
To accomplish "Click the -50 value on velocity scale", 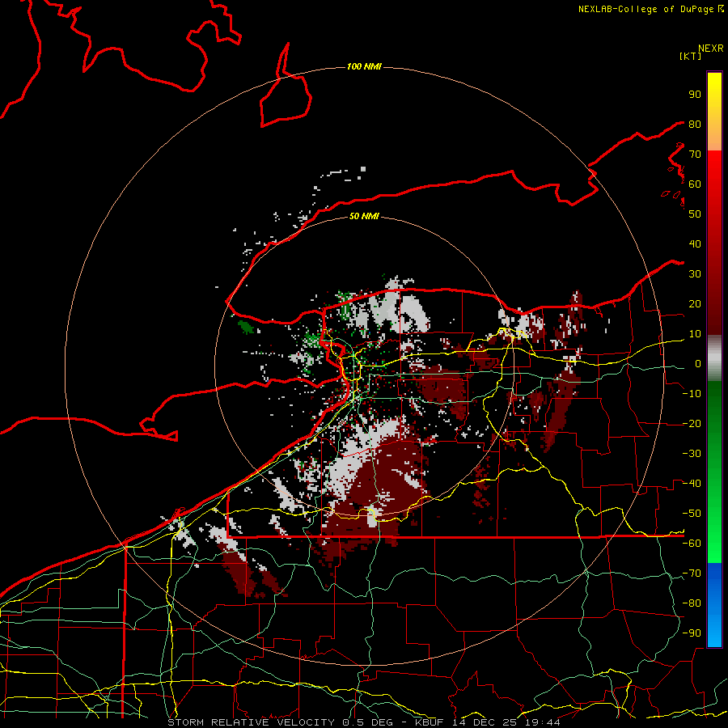I will pyautogui.click(x=692, y=514).
